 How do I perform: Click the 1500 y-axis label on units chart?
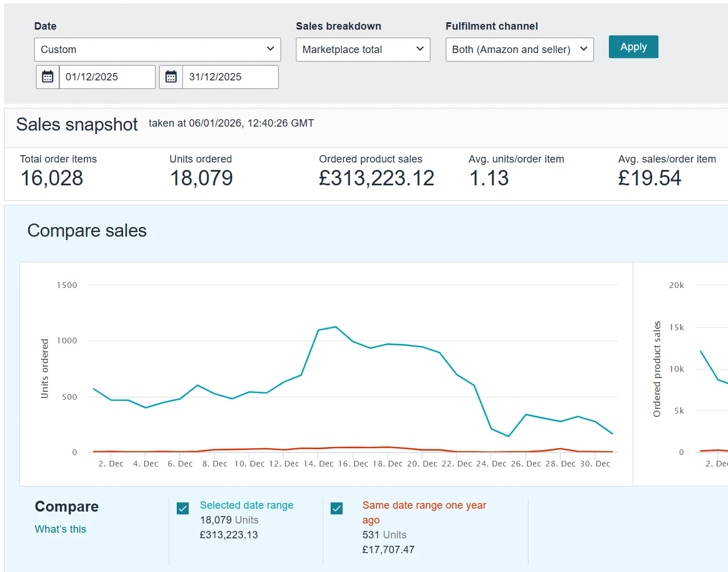[67, 285]
